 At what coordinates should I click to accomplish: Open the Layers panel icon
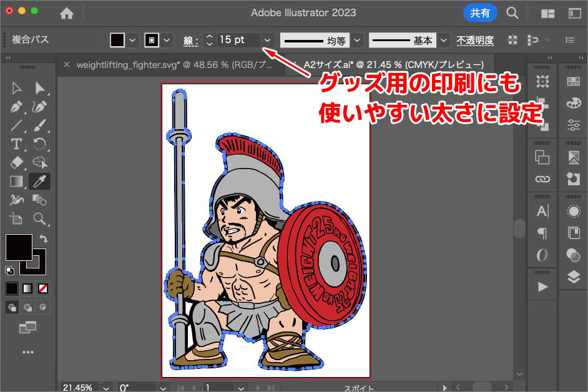(573, 278)
